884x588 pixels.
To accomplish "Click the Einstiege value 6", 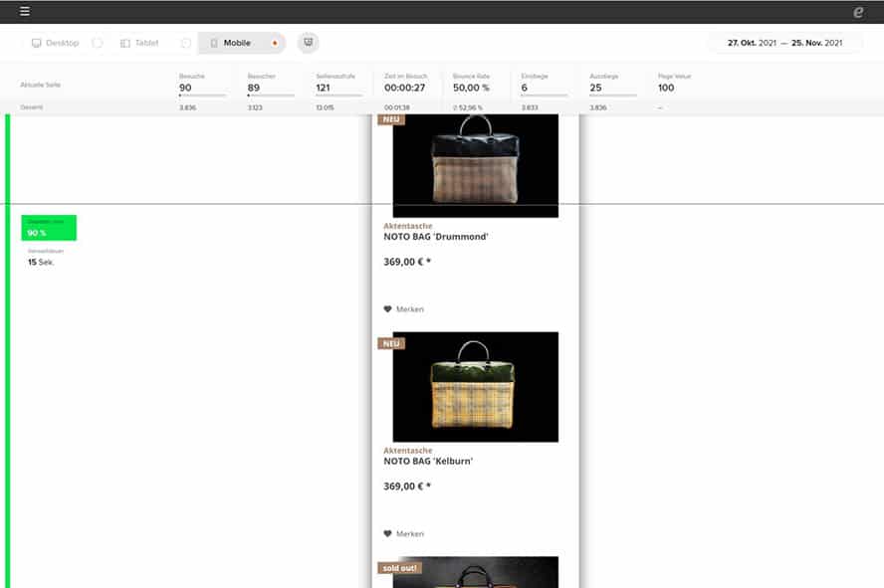I will [525, 88].
